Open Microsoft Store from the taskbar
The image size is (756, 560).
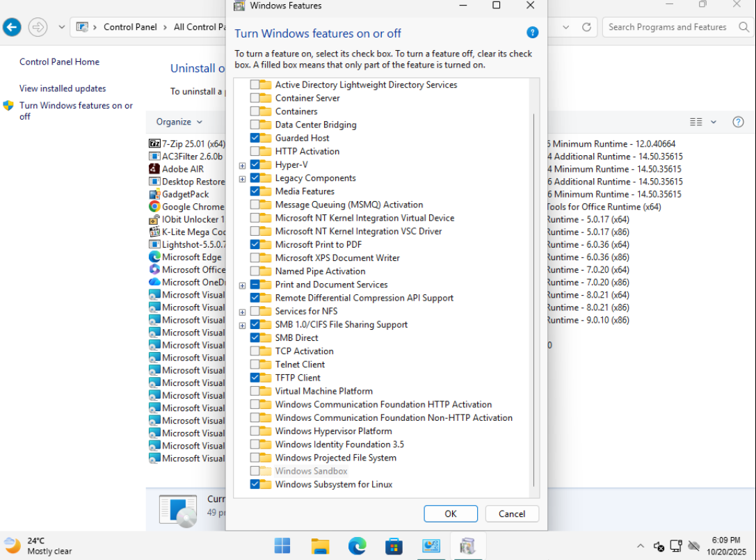tap(394, 545)
